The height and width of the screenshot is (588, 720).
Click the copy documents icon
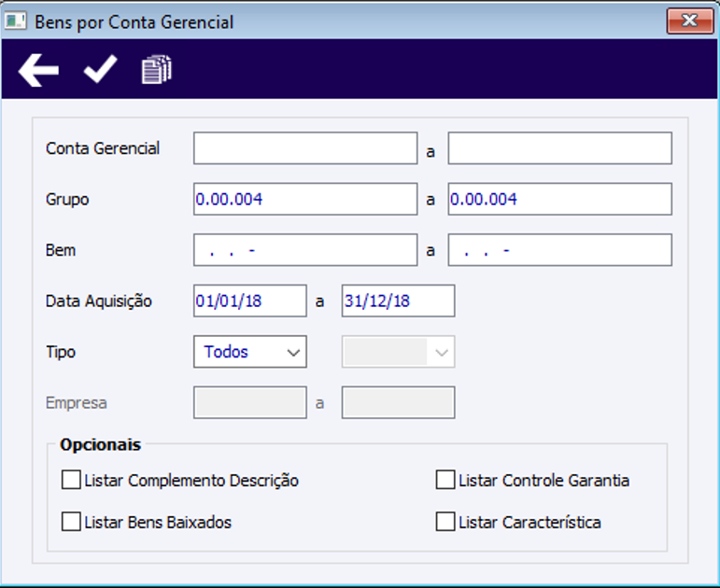[x=157, y=70]
